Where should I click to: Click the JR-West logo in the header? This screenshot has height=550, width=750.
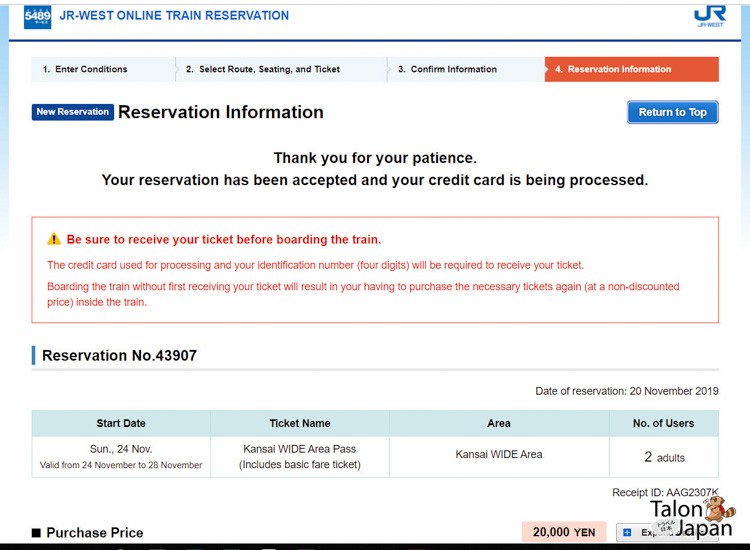(x=710, y=16)
